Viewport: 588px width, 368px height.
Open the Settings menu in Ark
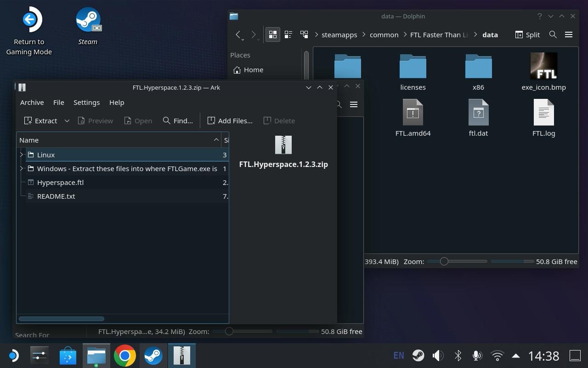86,102
